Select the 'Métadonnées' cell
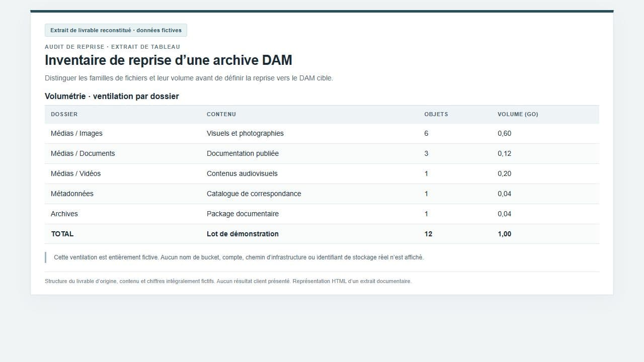This screenshot has width=644, height=362. 72,194
